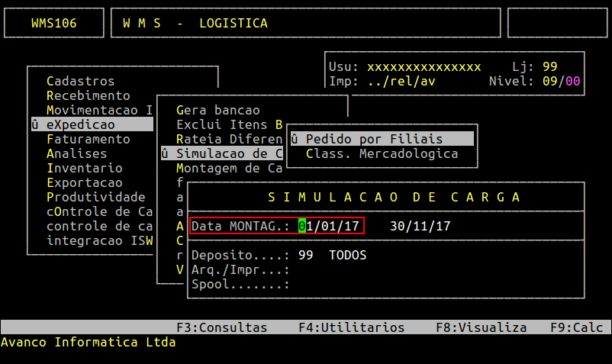Choose Exclui Itens submenu option
This screenshot has height=364, width=612.
point(229,124)
